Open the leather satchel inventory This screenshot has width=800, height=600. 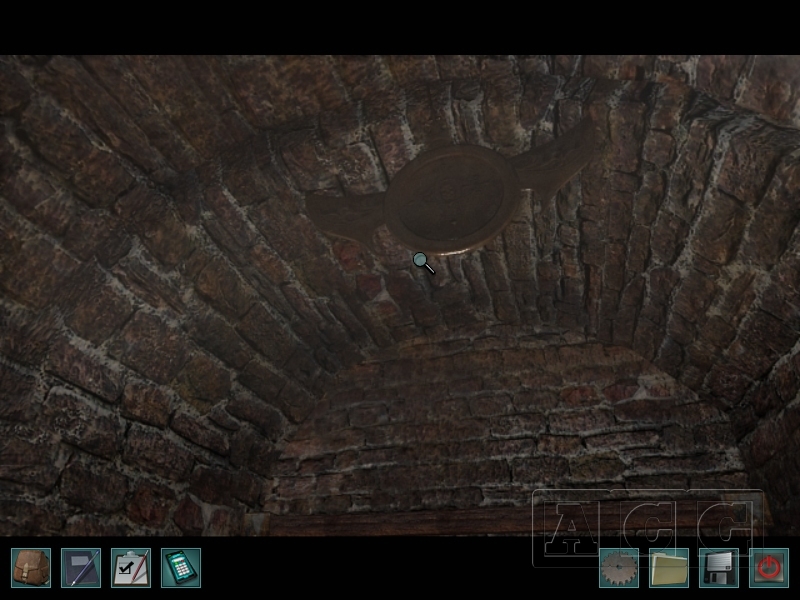(x=31, y=568)
